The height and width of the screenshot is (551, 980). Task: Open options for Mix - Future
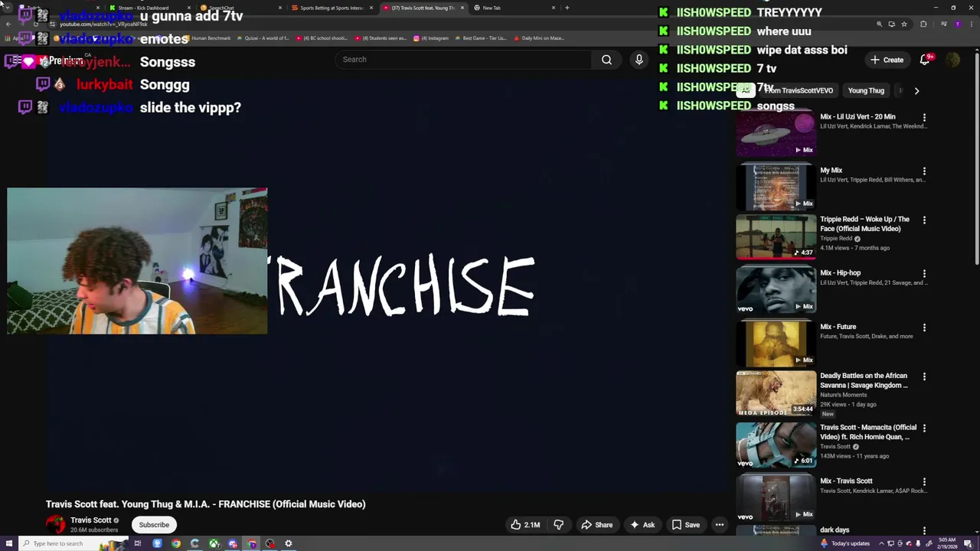coord(924,328)
